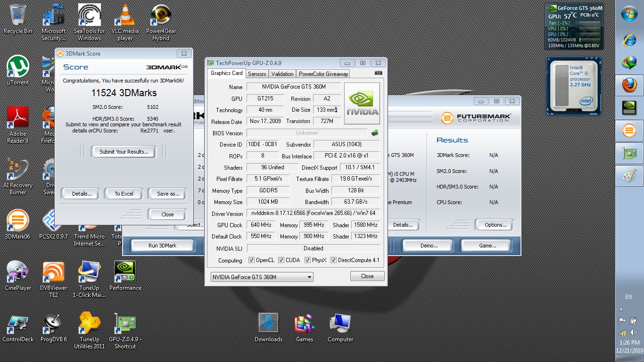Click the Windows Start orb
The width and height of the screenshot is (644, 362).
(x=629, y=14)
